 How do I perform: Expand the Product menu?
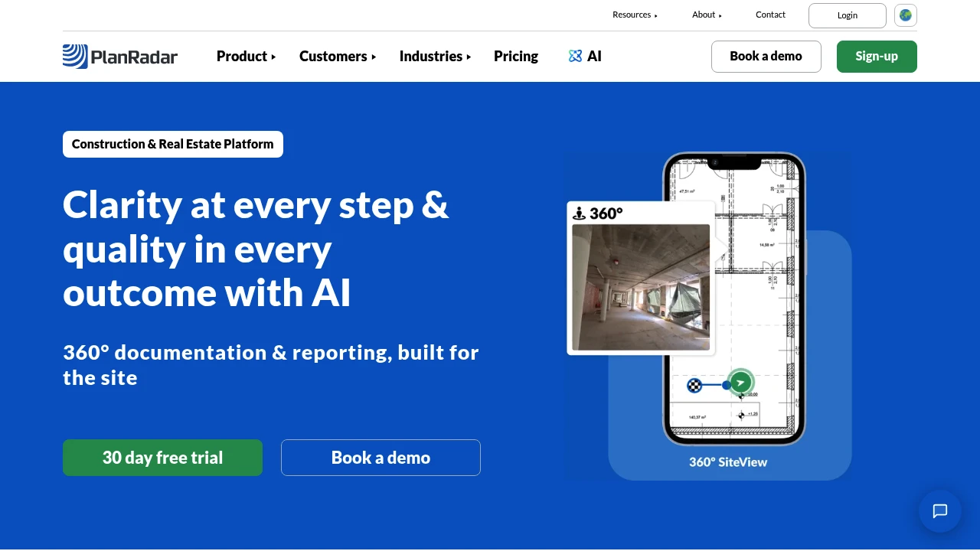coord(246,56)
